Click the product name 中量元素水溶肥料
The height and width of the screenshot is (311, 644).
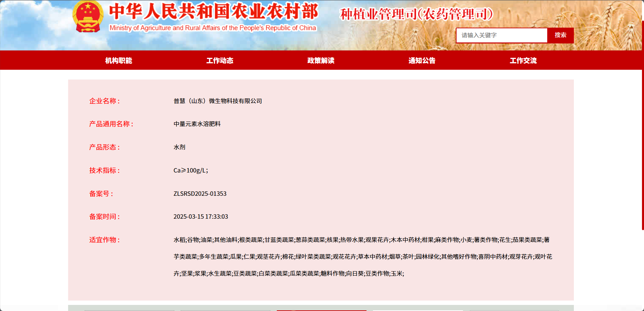(x=197, y=124)
